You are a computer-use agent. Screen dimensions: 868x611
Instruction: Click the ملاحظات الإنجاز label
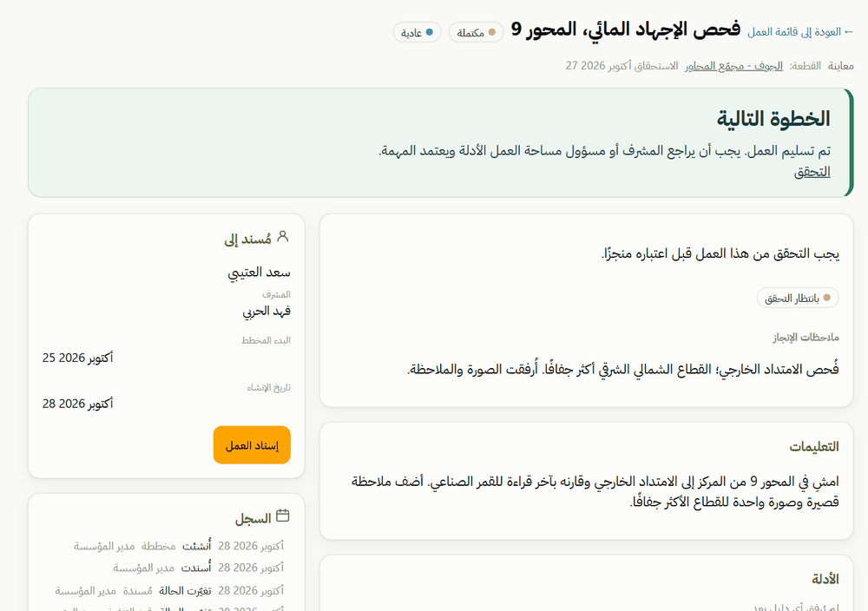click(x=806, y=338)
